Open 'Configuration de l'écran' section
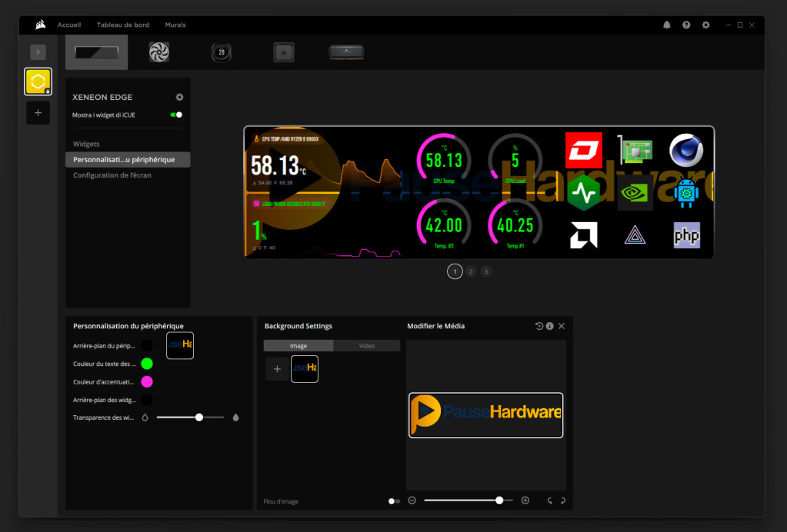 [112, 175]
